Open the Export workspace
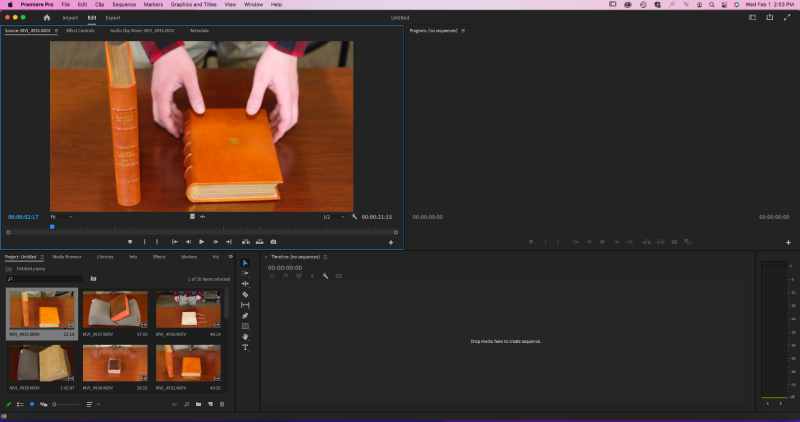This screenshot has width=800, height=422. tap(113, 18)
